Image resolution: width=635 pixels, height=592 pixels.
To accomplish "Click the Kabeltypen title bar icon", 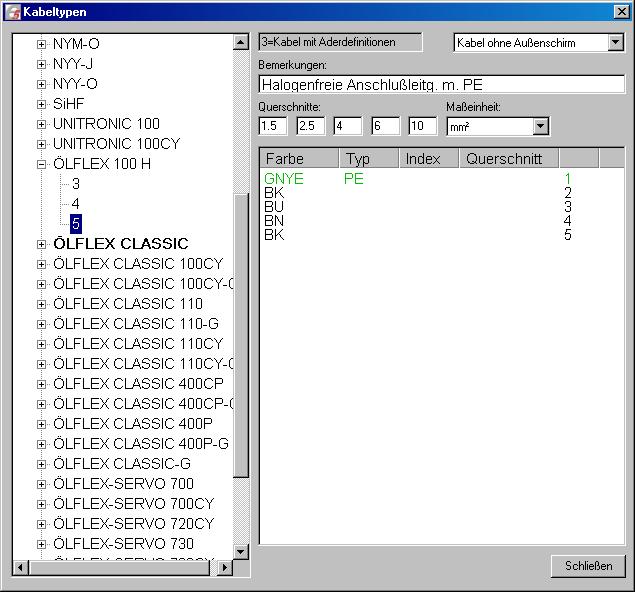I will [x=13, y=12].
